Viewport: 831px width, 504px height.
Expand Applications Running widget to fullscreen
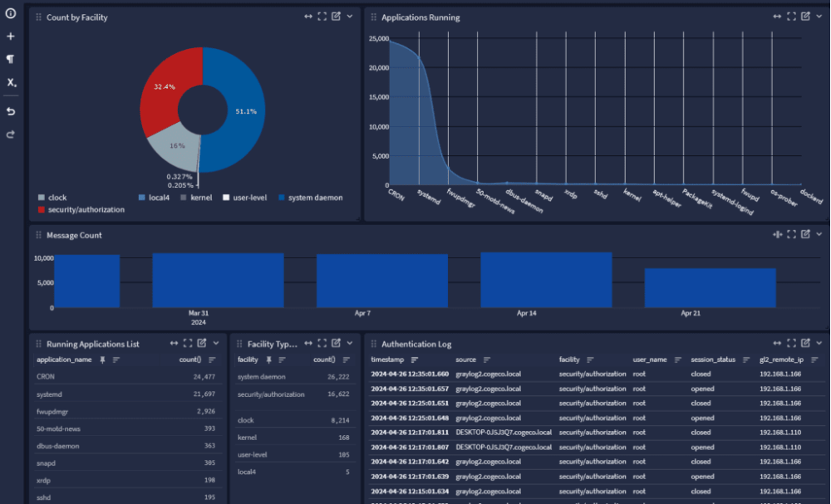pyautogui.click(x=791, y=17)
